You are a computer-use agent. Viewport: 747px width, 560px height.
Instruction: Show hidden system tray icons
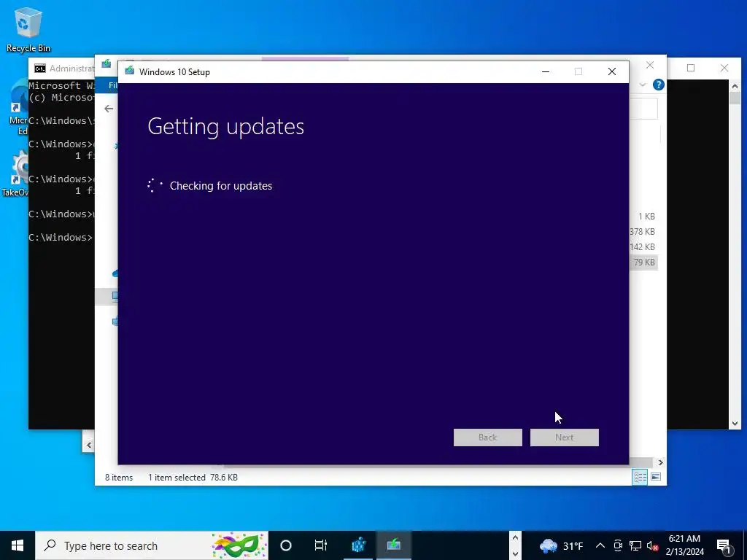click(x=600, y=545)
